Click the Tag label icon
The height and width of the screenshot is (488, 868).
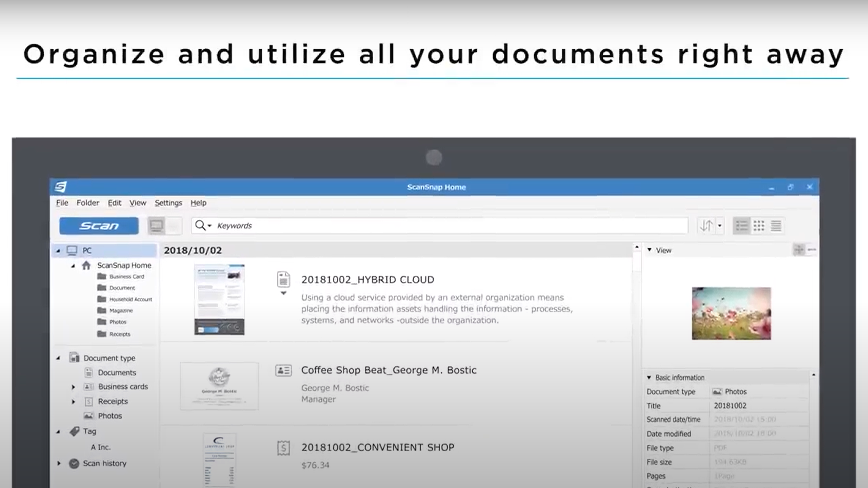(75, 431)
